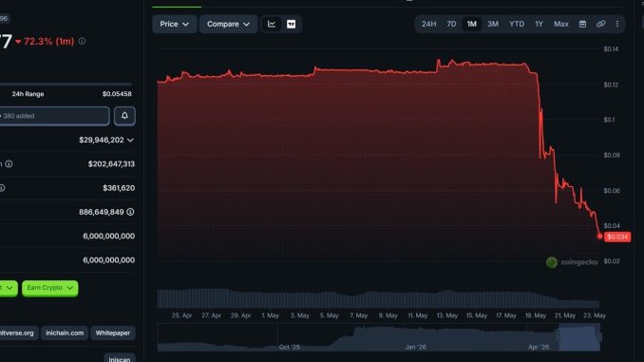Open the Whitepaper link

113,333
